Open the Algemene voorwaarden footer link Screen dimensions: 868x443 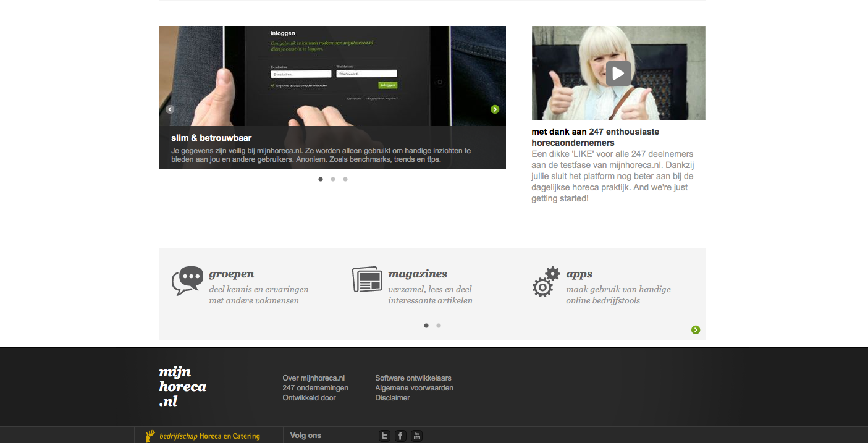pos(415,388)
